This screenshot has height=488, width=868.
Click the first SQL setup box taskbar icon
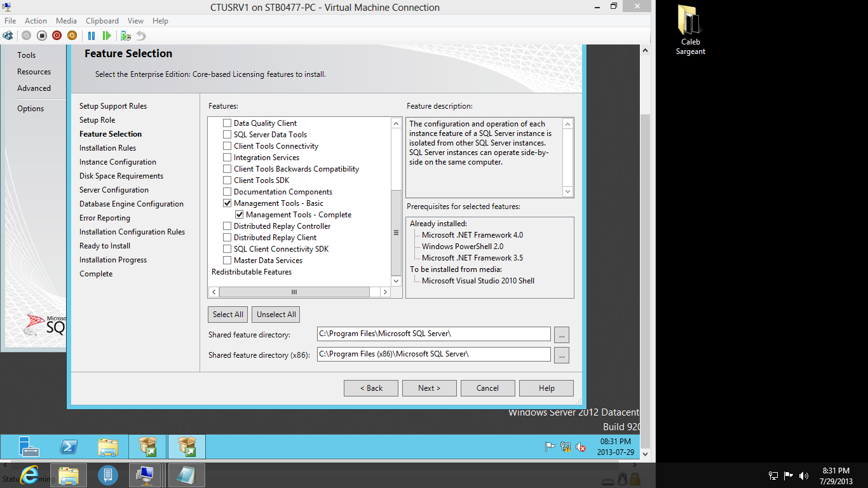(147, 447)
